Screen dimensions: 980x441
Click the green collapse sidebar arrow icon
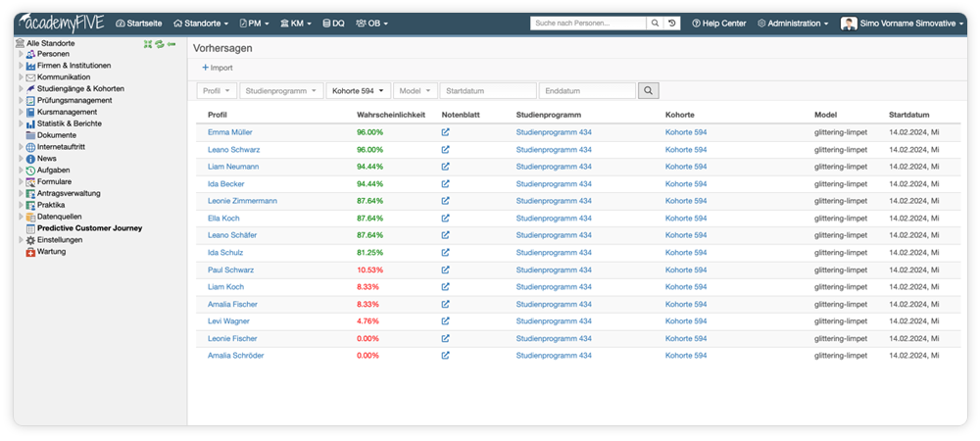[x=171, y=44]
